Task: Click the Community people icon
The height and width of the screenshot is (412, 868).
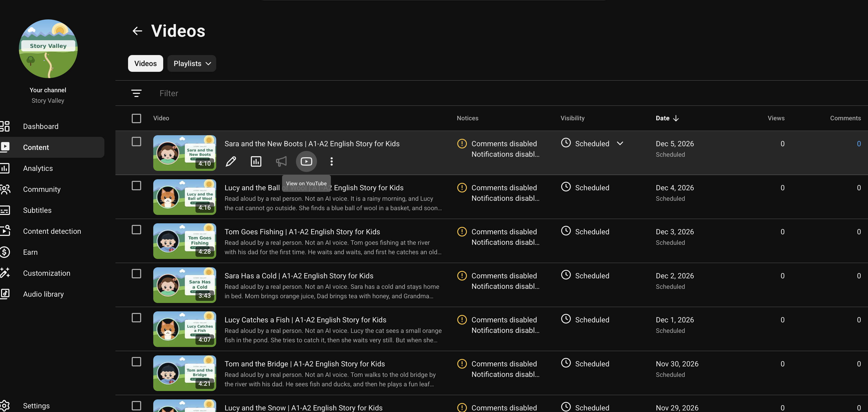Action: tap(5, 189)
